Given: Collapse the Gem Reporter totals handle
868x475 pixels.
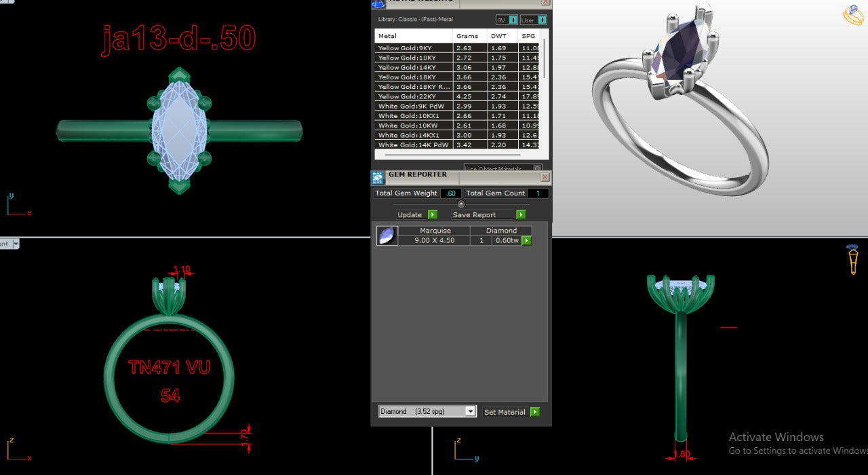Looking at the screenshot, I should (x=461, y=204).
